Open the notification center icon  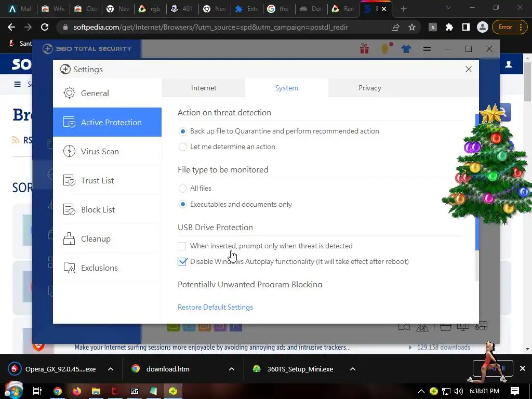(515, 391)
